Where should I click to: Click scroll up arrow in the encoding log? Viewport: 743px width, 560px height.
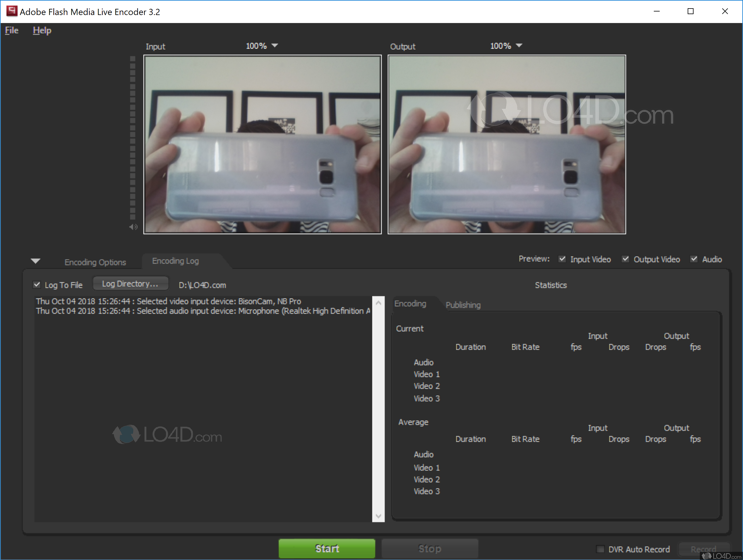click(x=378, y=303)
